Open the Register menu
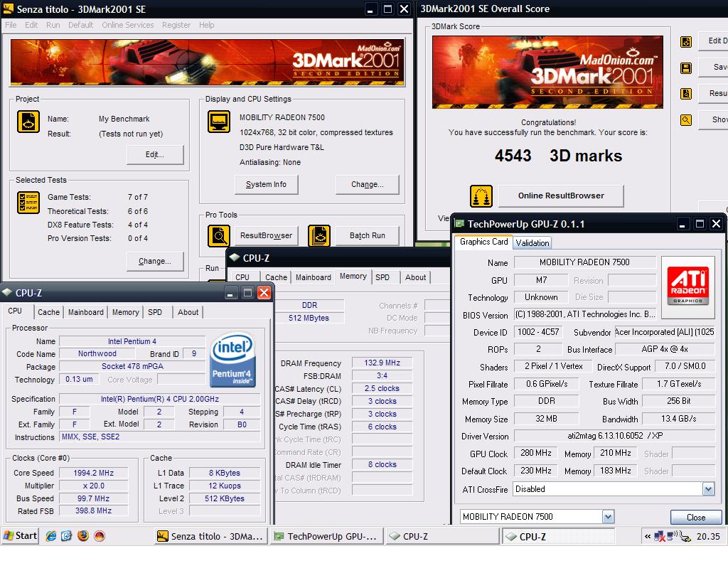Viewport: 728px width, 583px height. 176,25
